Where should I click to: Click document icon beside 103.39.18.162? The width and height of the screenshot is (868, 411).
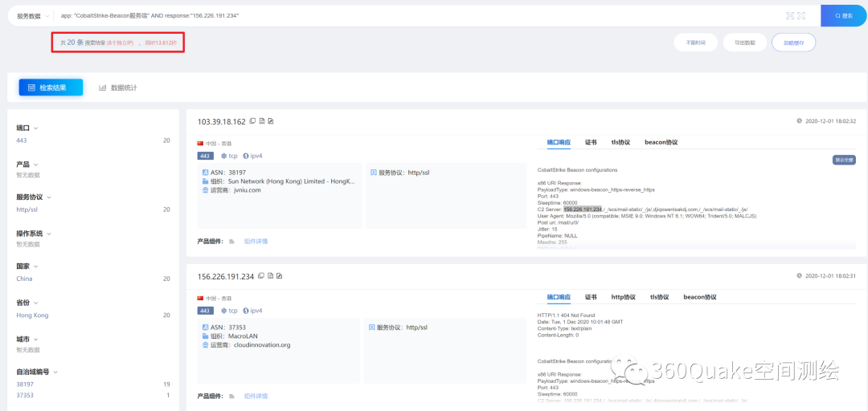coord(262,121)
